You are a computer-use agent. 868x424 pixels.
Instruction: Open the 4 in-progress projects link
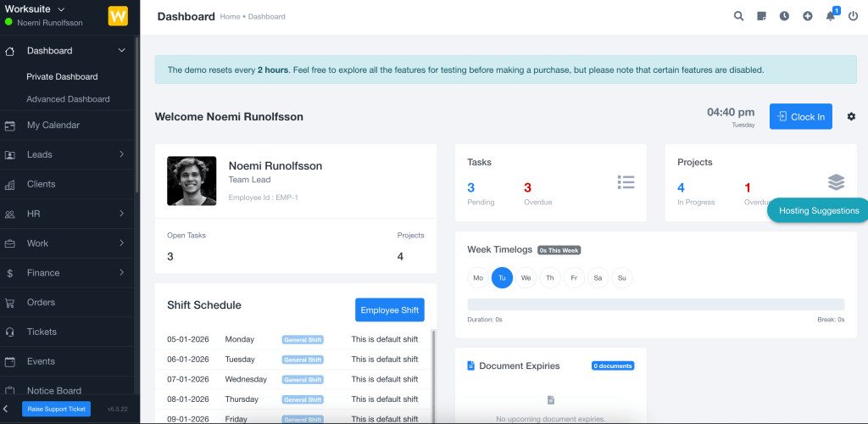point(681,187)
